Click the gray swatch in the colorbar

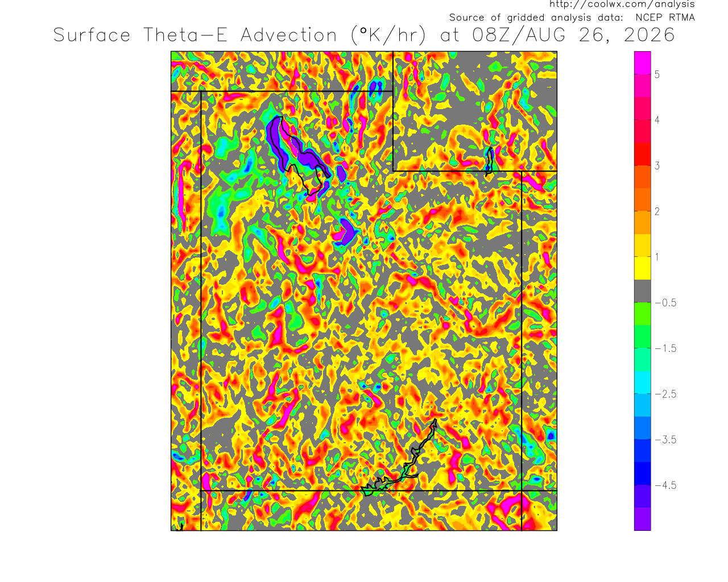[643, 290]
